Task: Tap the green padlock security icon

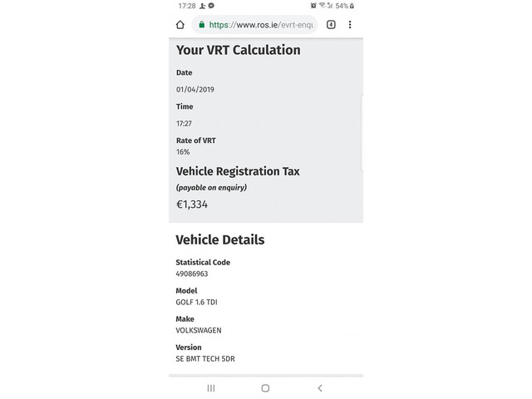Action: [x=200, y=25]
